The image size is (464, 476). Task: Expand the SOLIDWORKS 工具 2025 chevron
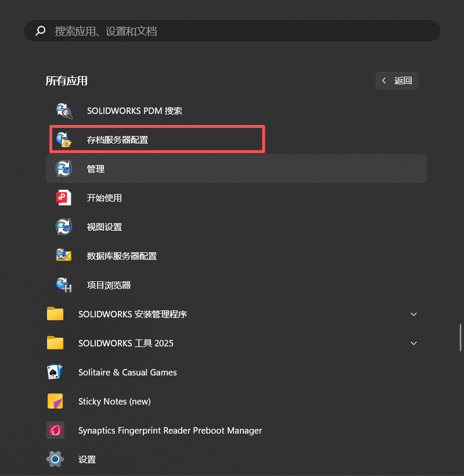[413, 343]
